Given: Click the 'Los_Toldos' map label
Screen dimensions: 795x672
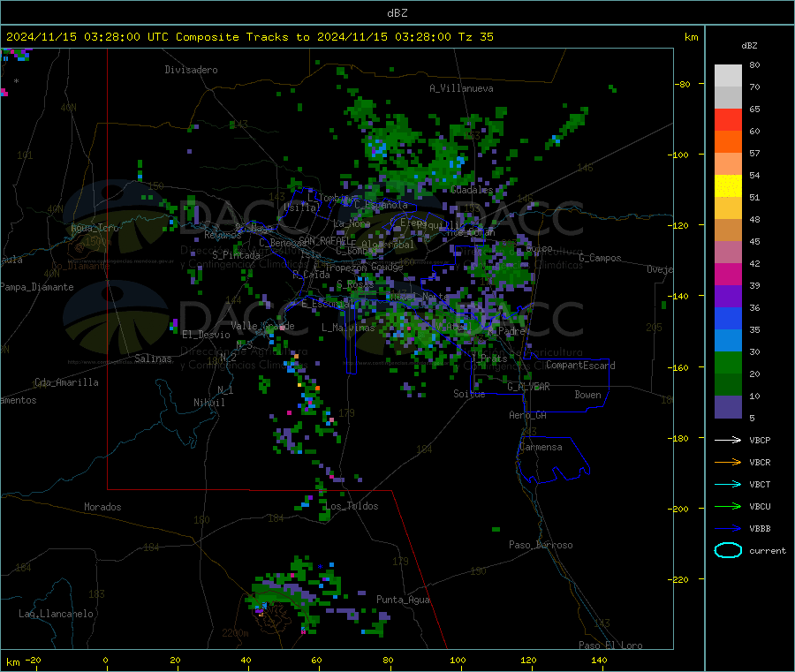Looking at the screenshot, I should [x=352, y=506].
